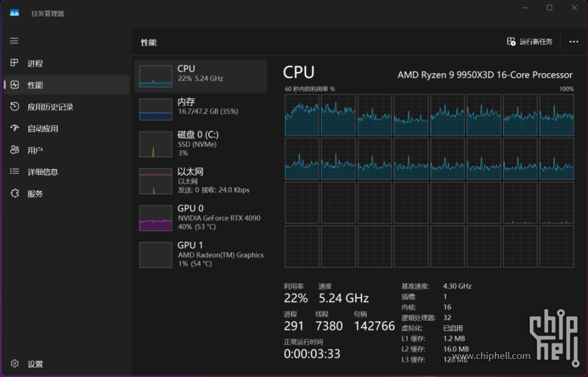This screenshot has width=588, height=377.
Task: Click the 运行新任务 icon
Action: (511, 41)
